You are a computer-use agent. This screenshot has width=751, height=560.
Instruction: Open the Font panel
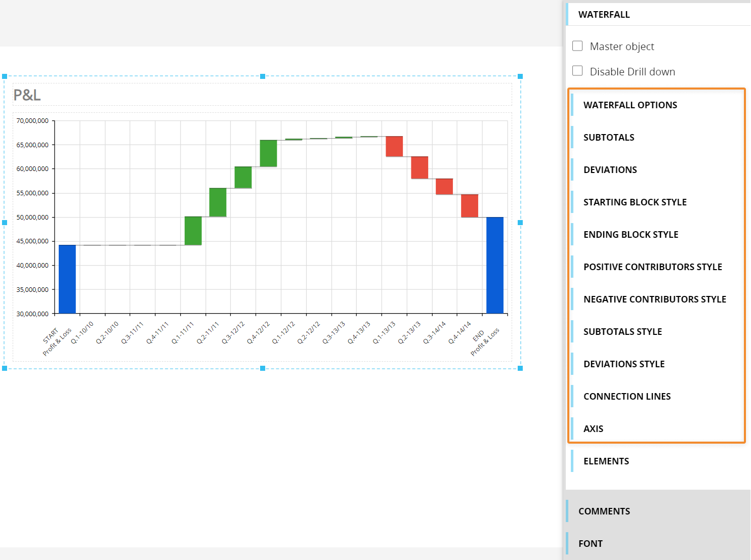pos(590,544)
